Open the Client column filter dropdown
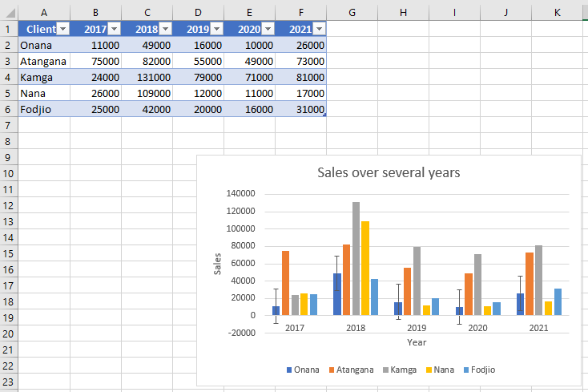The height and width of the screenshot is (392, 588). point(62,29)
